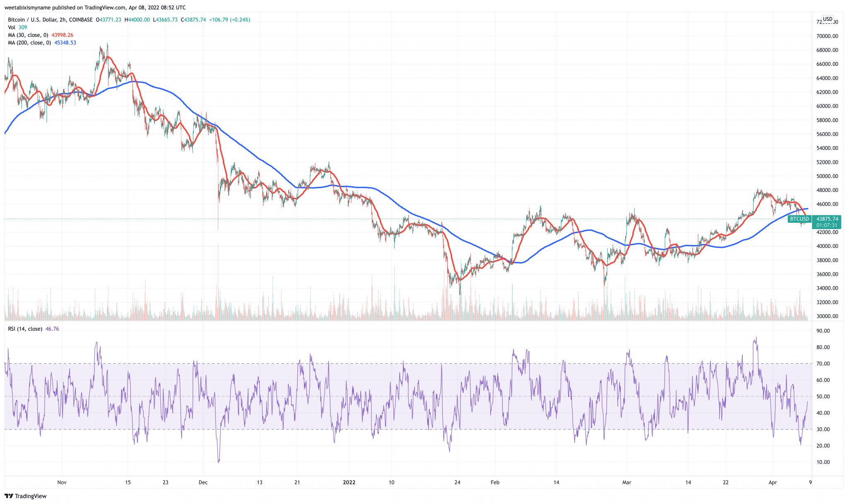Click the MA (200, close, 0) legend
The image size is (848, 504).
tap(29, 43)
